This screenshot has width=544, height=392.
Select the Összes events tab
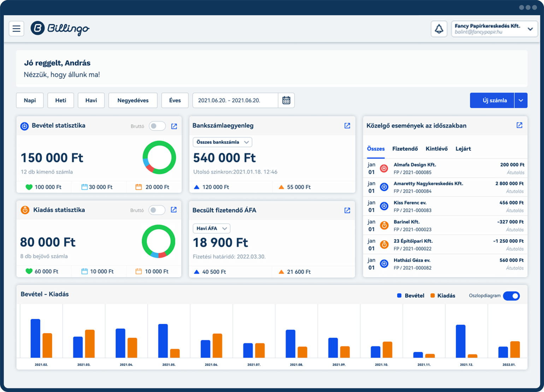tap(376, 149)
